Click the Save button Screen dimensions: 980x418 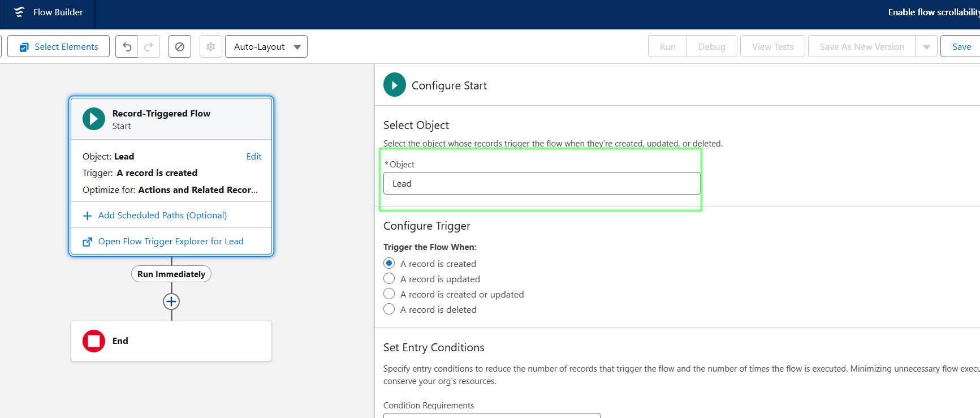pyautogui.click(x=961, y=46)
